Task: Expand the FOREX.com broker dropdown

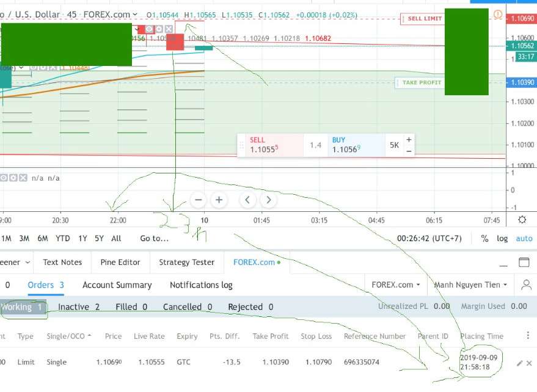Action: 396,285
